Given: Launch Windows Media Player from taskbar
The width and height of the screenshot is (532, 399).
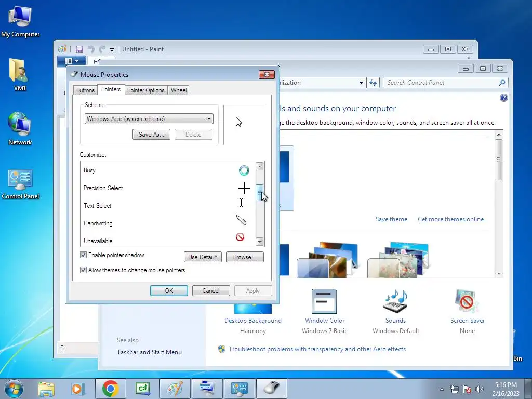Looking at the screenshot, I should [77, 389].
